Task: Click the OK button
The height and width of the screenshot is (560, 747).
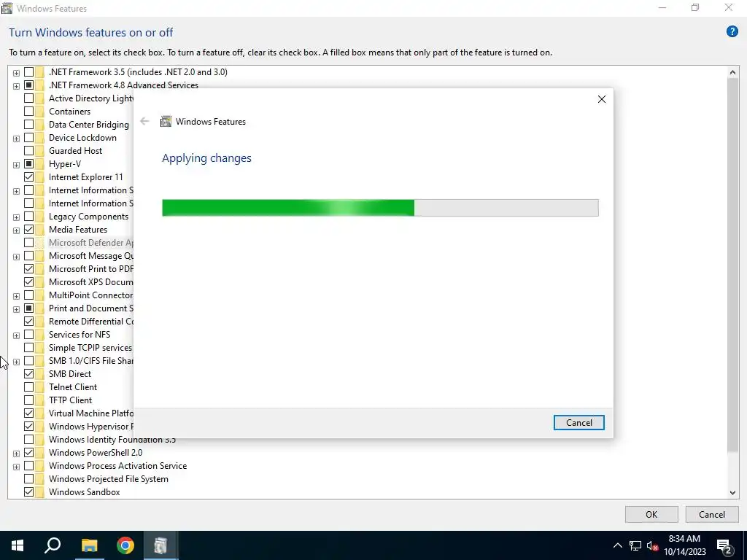Action: click(x=651, y=515)
